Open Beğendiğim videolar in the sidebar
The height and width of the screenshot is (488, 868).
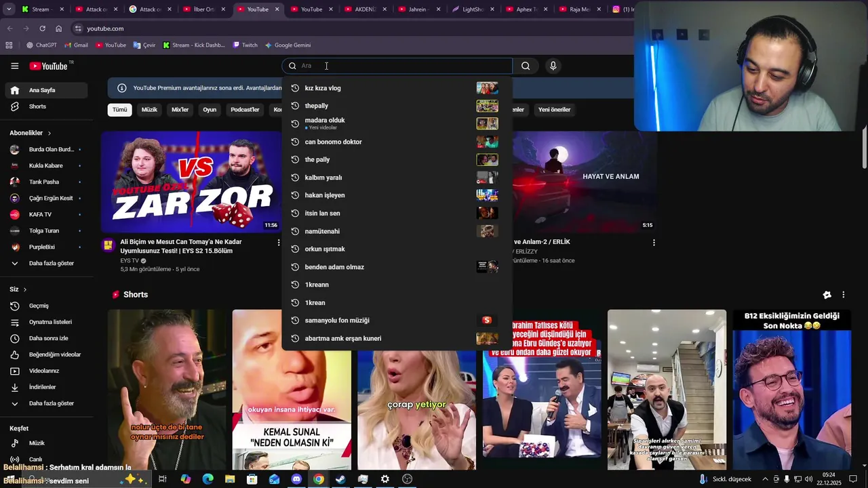point(45,354)
